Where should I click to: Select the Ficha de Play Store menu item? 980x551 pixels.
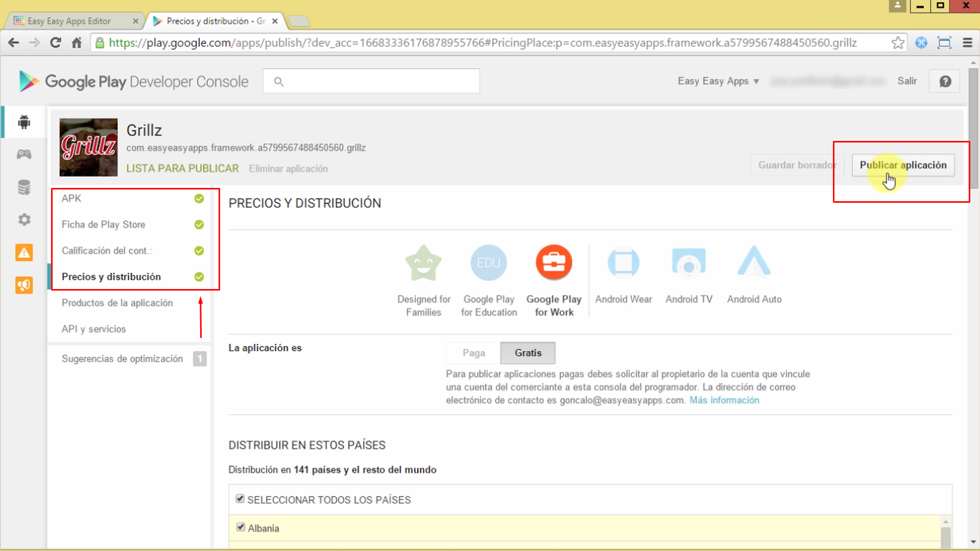point(103,224)
